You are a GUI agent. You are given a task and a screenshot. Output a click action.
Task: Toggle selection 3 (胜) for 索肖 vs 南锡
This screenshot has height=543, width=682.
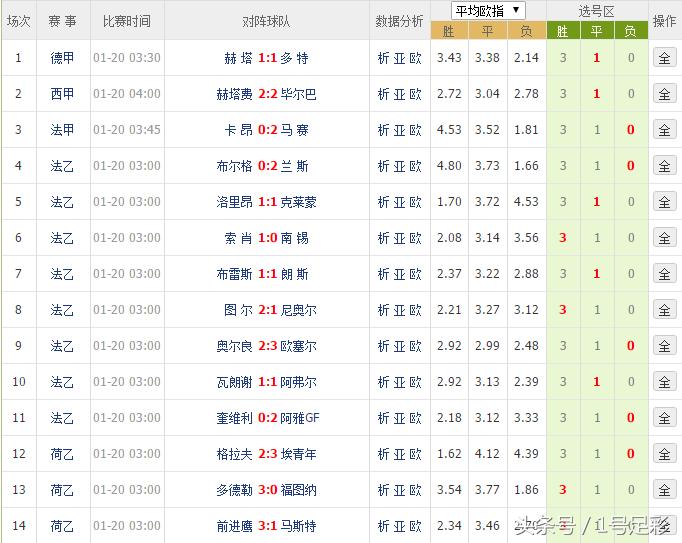(563, 238)
